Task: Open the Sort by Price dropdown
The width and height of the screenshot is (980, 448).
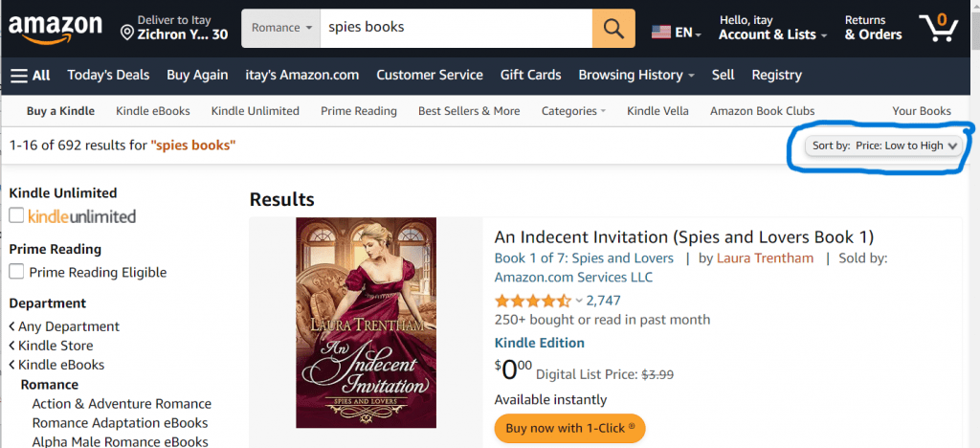Action: point(884,146)
